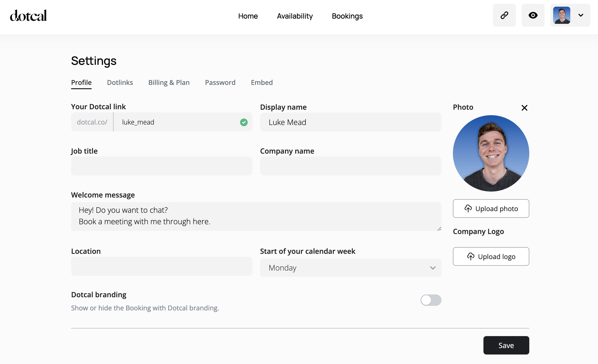Open the account menu chevron
Viewport: 598px width, 364px height.
(581, 15)
